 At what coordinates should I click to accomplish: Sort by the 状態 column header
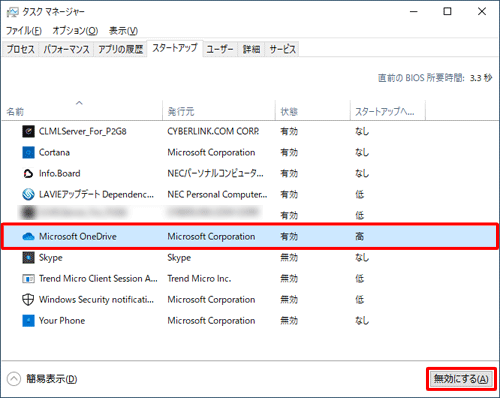pyautogui.click(x=313, y=111)
